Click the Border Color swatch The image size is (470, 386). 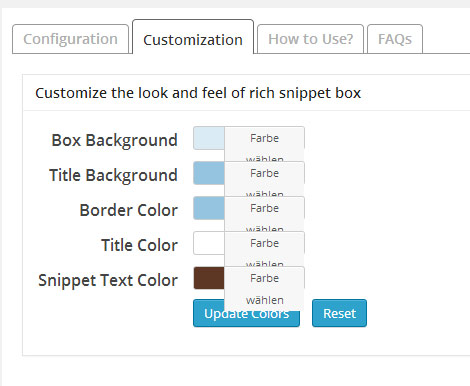coord(209,208)
